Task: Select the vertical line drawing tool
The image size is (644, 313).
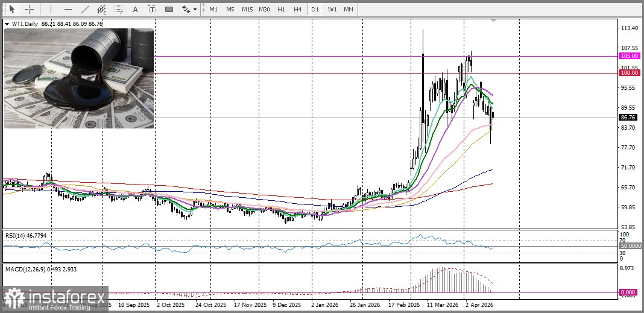Action: pos(51,9)
